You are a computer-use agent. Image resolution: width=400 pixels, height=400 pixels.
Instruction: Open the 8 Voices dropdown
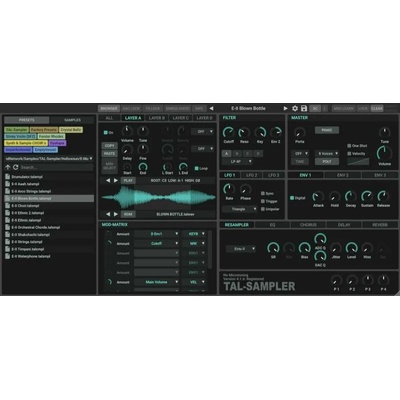327,154
